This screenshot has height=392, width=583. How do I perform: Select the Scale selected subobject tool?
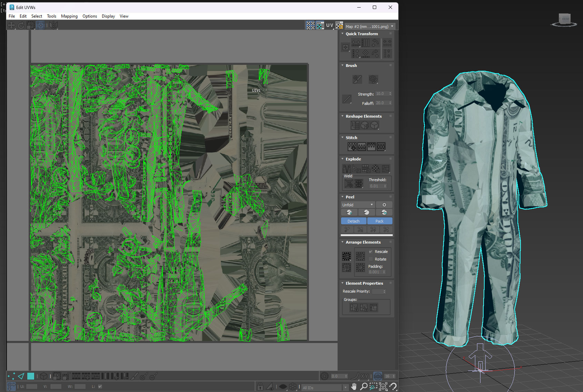31,25
